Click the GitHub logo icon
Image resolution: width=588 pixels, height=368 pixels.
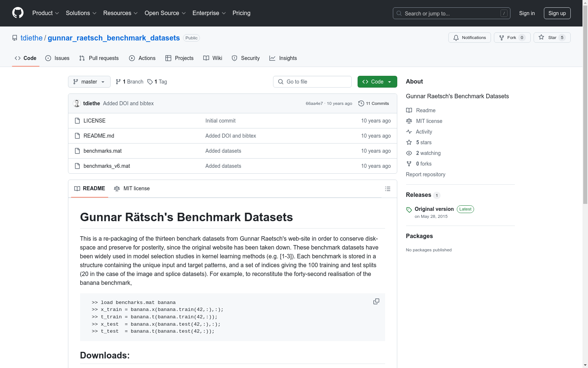coord(18,13)
